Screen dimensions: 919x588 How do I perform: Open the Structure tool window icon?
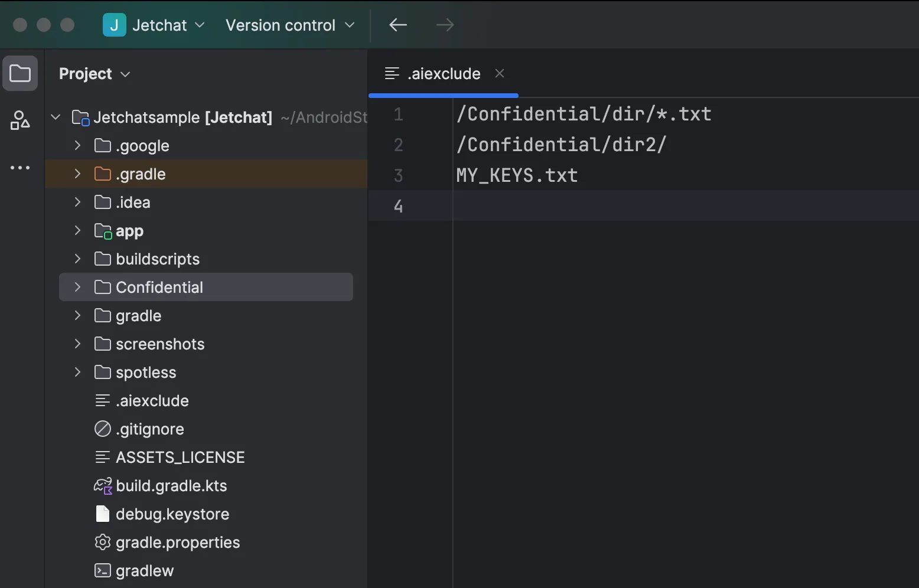click(x=20, y=120)
